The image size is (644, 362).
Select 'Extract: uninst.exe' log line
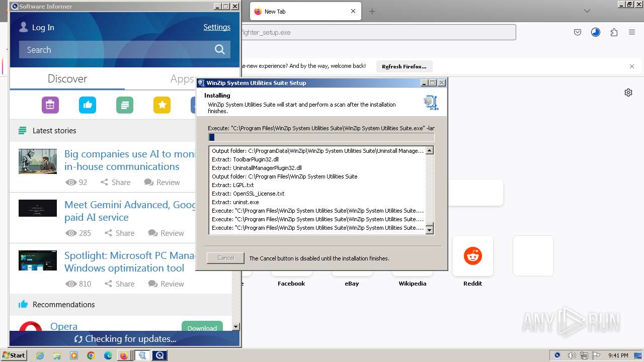click(235, 202)
